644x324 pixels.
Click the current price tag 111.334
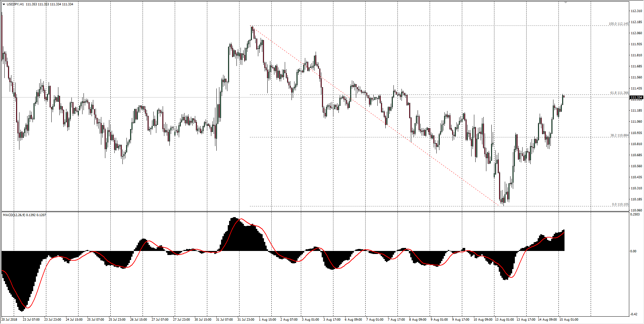[636, 98]
